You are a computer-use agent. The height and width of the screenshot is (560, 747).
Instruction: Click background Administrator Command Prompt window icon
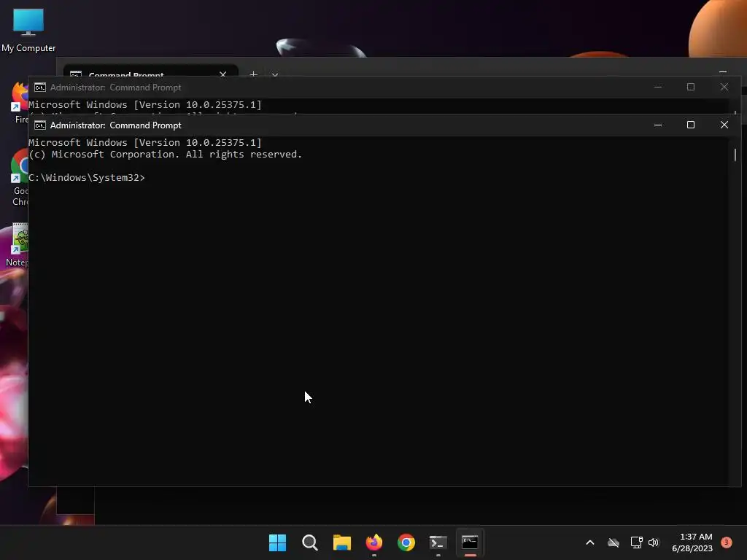pos(40,87)
